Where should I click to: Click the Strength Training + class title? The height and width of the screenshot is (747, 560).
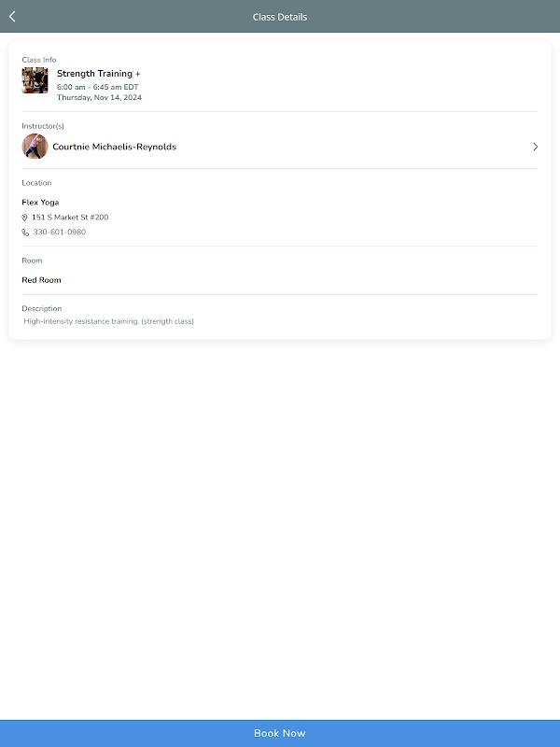(98, 74)
